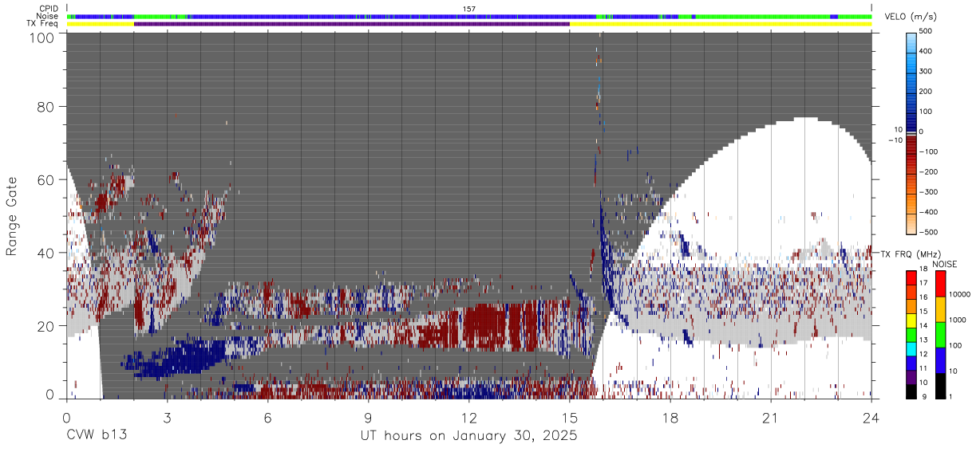Screen dimensions: 980x452
Task: Click the Range Gate axis title
Action: (x=12, y=217)
